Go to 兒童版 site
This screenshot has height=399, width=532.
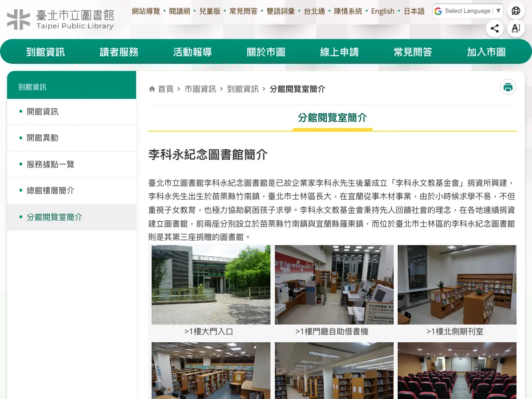210,11
